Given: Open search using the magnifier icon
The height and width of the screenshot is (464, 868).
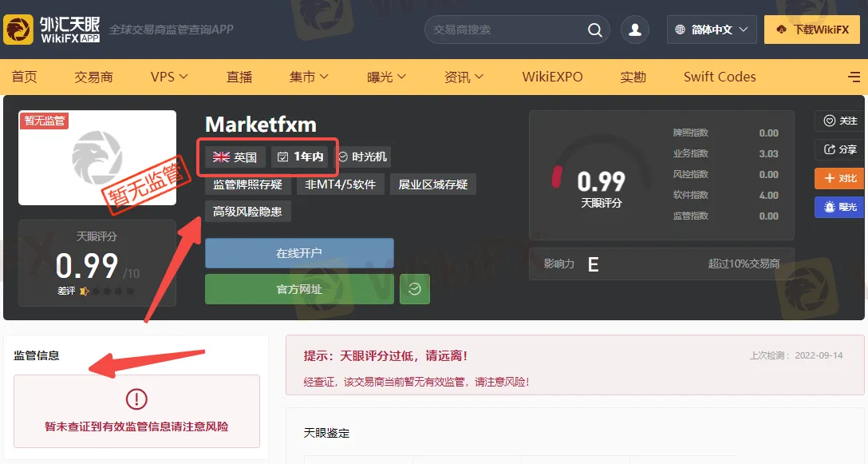Looking at the screenshot, I should (x=595, y=30).
